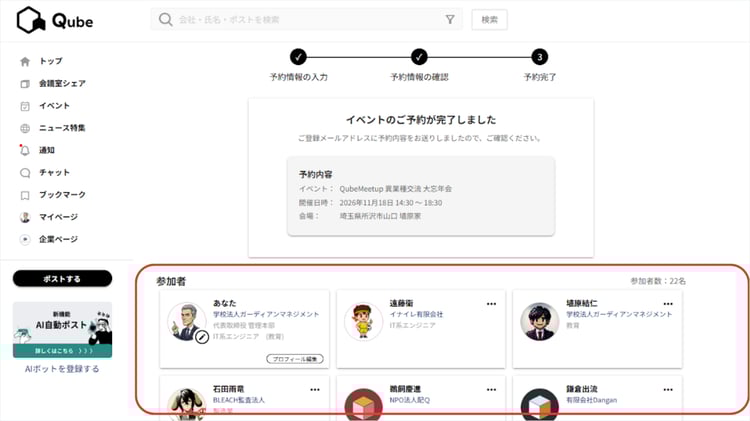750x421 pixels.
Task: Open ニュース特集 in sidebar
Action: (x=62, y=128)
